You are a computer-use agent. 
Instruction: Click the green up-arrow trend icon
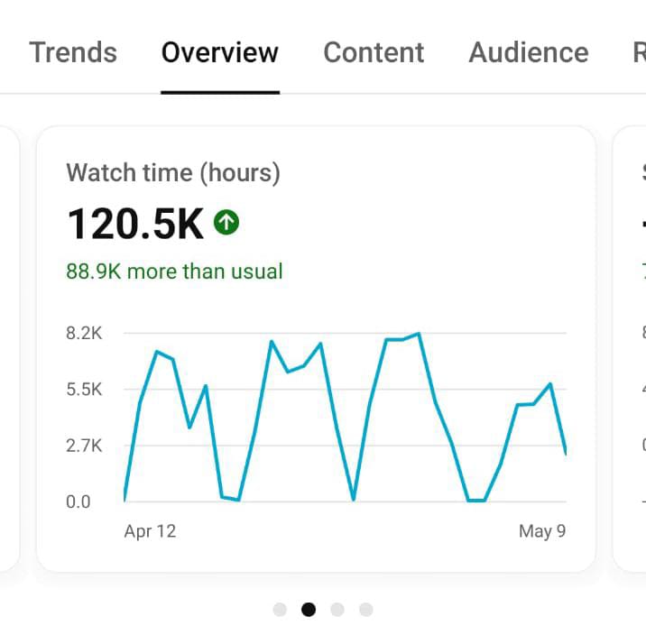pyautogui.click(x=226, y=223)
